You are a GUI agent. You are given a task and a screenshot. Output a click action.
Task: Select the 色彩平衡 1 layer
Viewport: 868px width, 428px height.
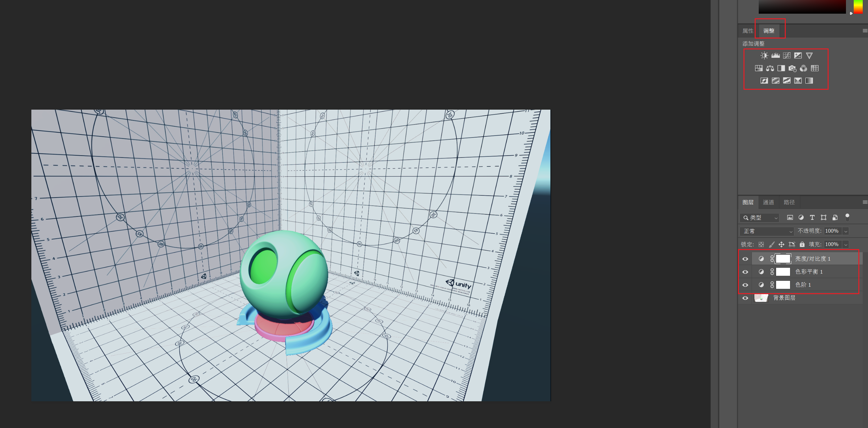point(809,272)
